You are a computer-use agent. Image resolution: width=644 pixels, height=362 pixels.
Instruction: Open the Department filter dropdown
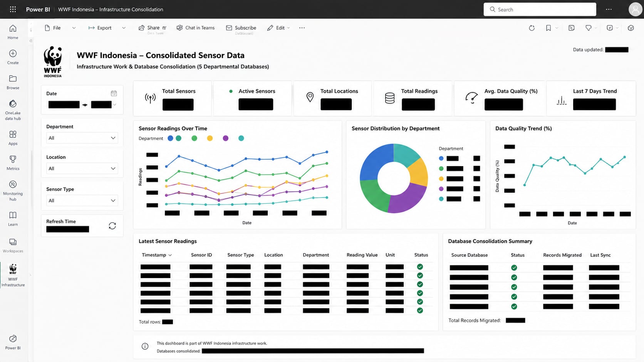click(x=82, y=138)
